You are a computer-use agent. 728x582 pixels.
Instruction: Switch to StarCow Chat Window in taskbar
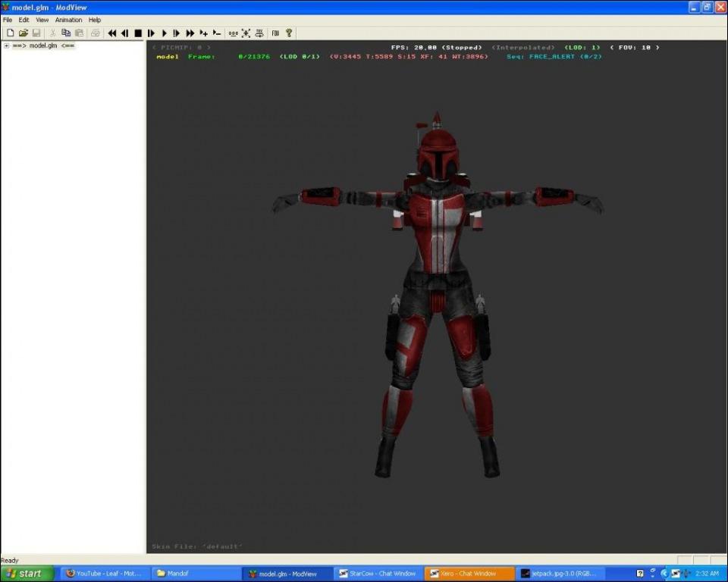tap(378, 574)
